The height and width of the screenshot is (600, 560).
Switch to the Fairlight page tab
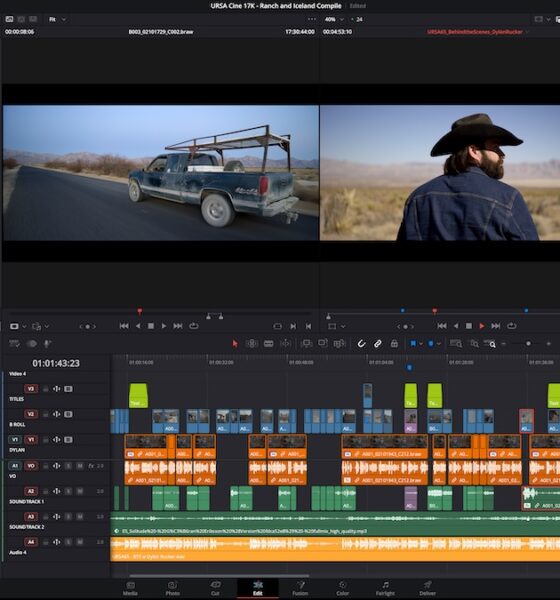385,588
